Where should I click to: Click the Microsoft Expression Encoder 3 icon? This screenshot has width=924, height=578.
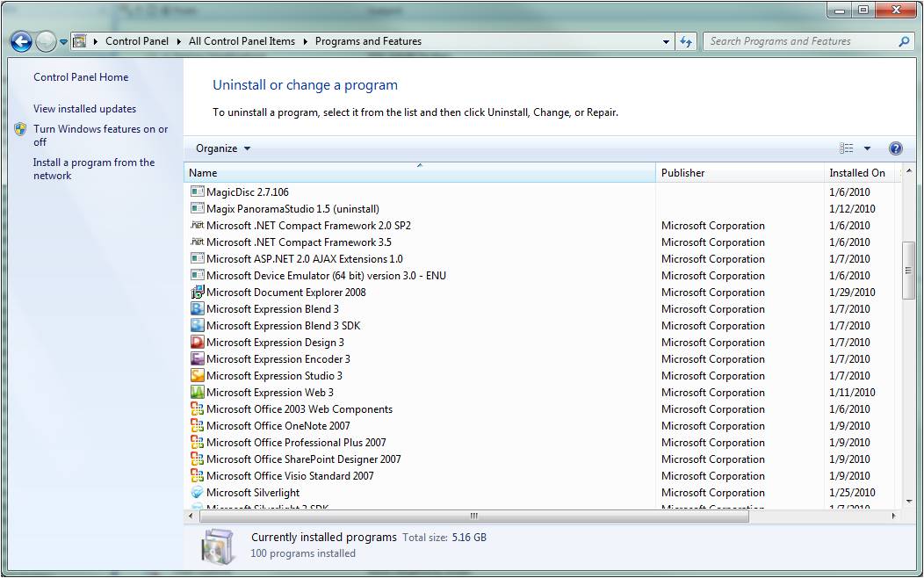tap(198, 358)
